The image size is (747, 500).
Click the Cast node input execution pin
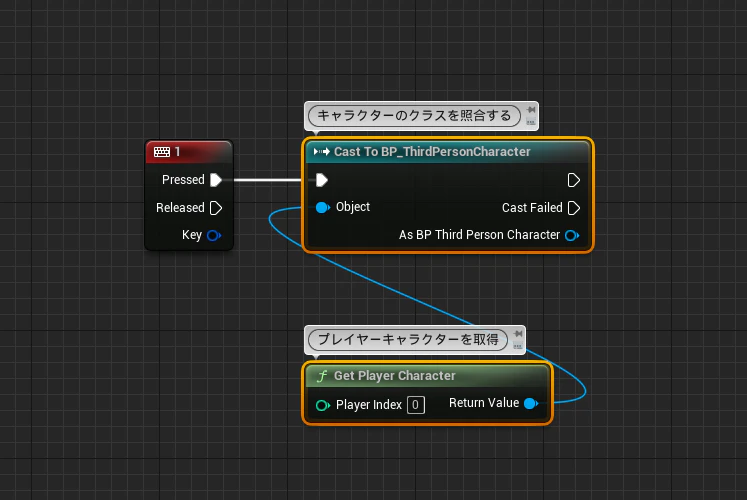[x=322, y=180]
